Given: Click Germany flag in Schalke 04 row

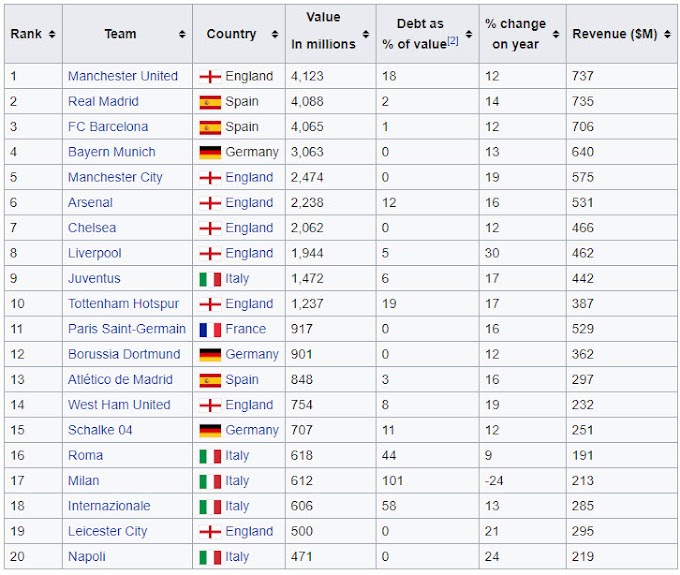Looking at the screenshot, I should click(x=210, y=431).
